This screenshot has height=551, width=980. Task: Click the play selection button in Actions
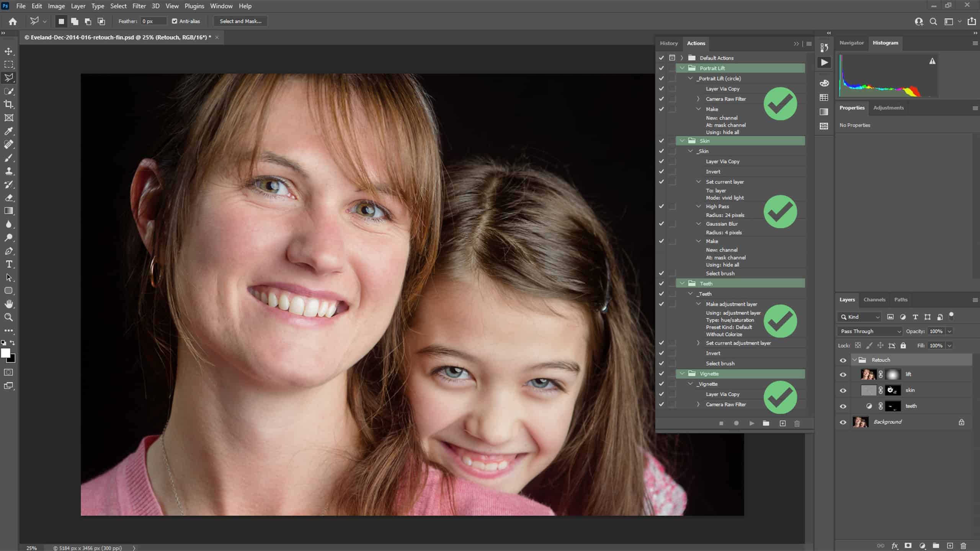pos(751,423)
